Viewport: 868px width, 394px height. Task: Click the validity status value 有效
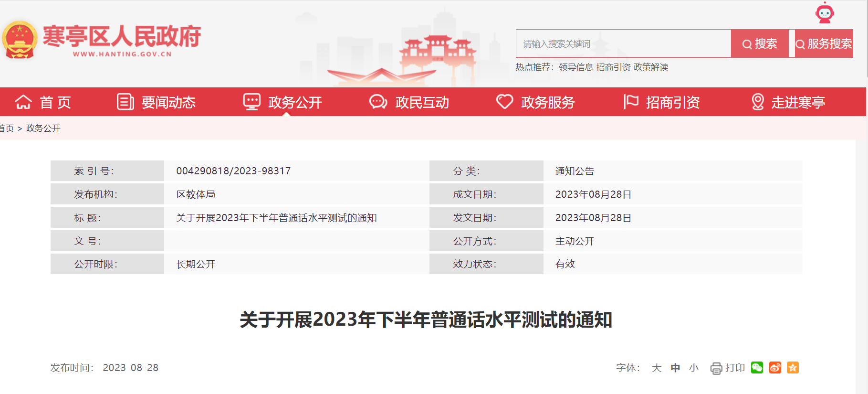click(x=565, y=264)
